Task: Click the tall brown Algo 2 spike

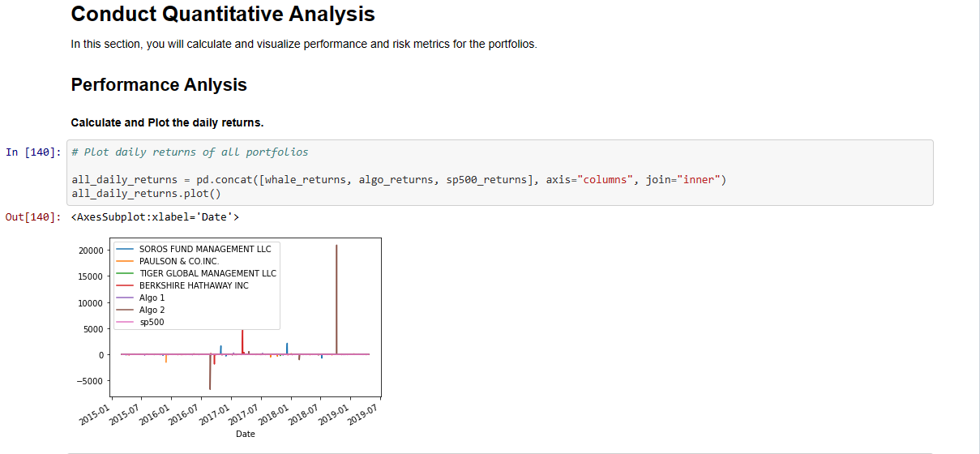Action: pyautogui.click(x=336, y=299)
